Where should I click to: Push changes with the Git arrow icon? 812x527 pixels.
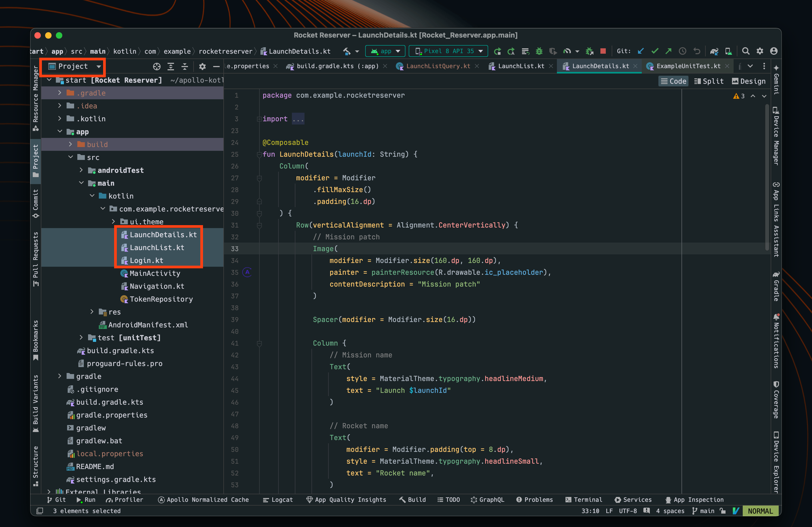pyautogui.click(x=668, y=51)
